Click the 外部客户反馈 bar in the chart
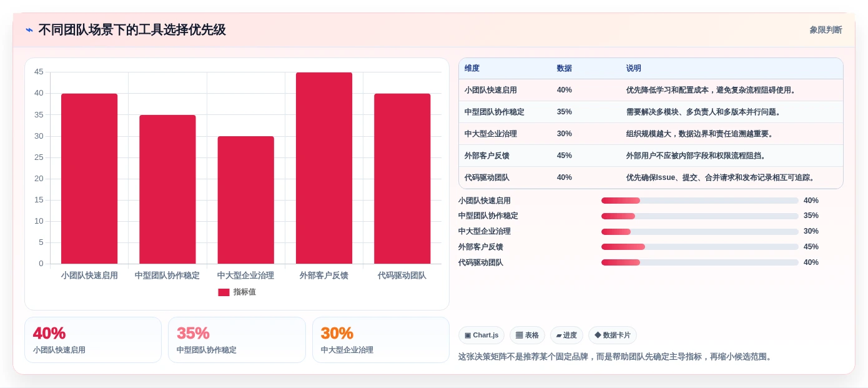The height and width of the screenshot is (388, 868). coord(324,168)
